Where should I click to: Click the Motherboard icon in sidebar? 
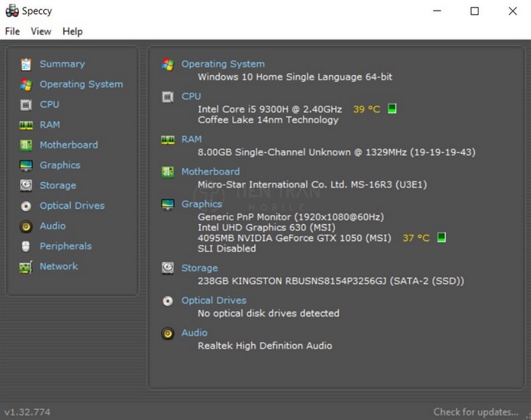point(26,146)
